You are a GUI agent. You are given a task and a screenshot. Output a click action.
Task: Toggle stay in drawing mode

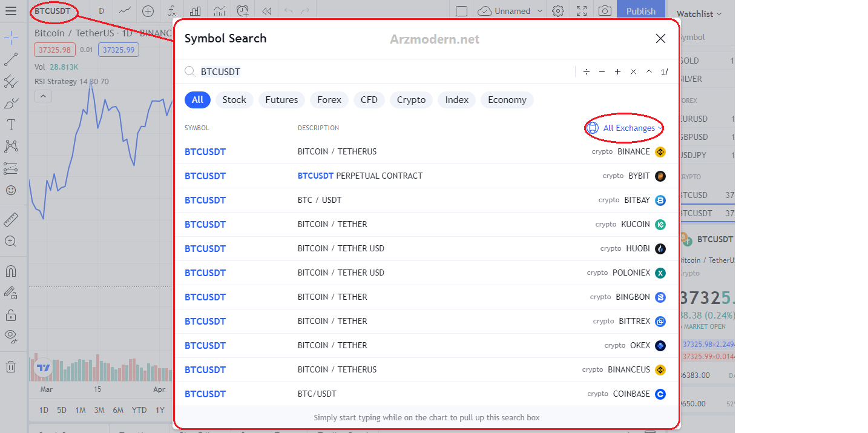(11, 293)
